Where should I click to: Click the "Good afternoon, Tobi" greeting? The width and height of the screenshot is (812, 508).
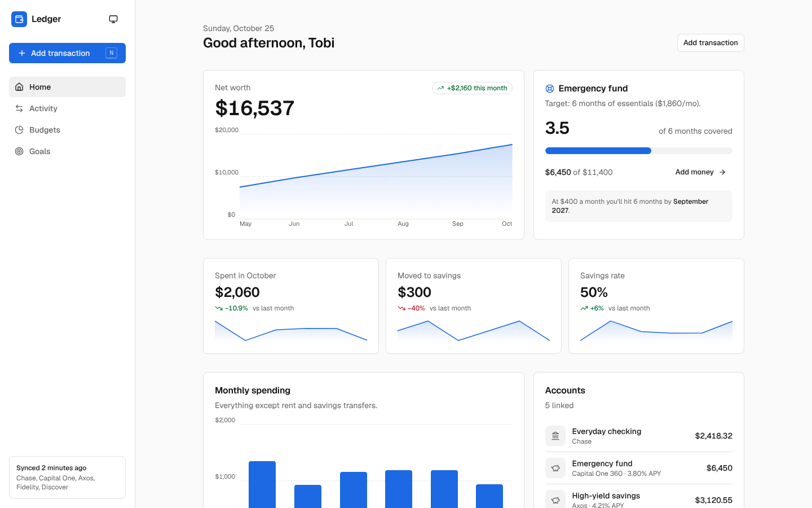[x=269, y=43]
